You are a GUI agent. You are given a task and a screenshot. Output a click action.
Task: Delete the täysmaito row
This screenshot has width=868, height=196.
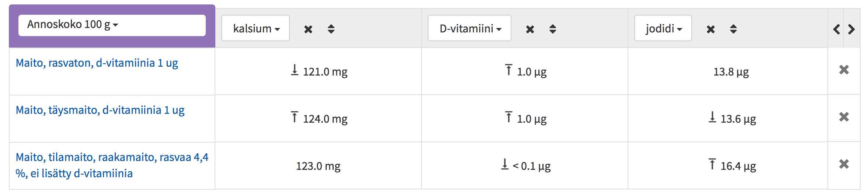pyautogui.click(x=844, y=117)
